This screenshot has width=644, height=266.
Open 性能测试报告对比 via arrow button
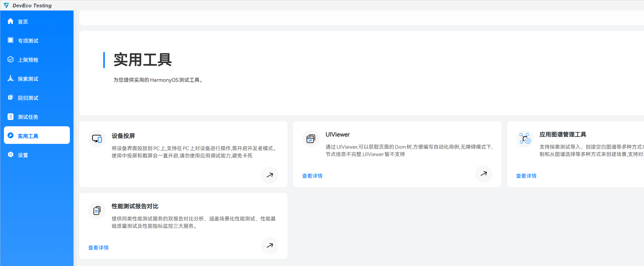[270, 245]
